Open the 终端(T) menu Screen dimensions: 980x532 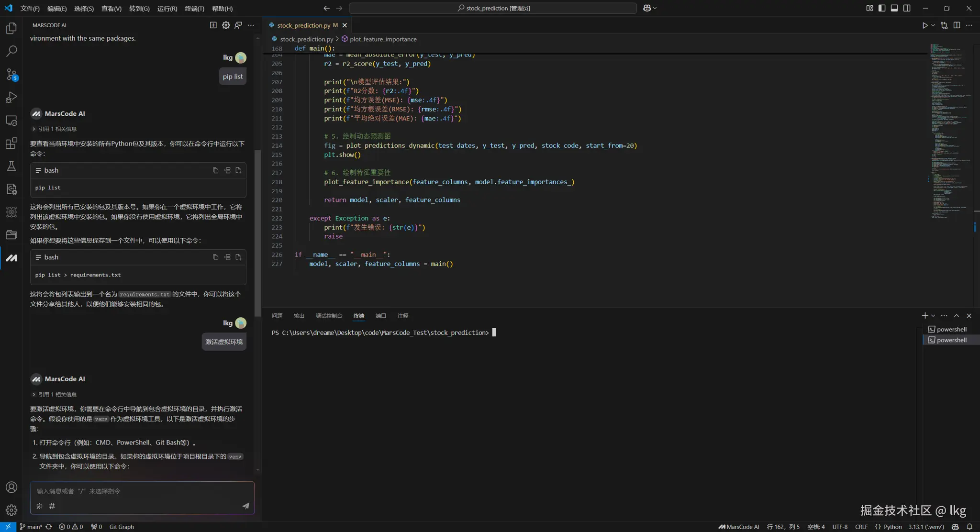point(194,9)
